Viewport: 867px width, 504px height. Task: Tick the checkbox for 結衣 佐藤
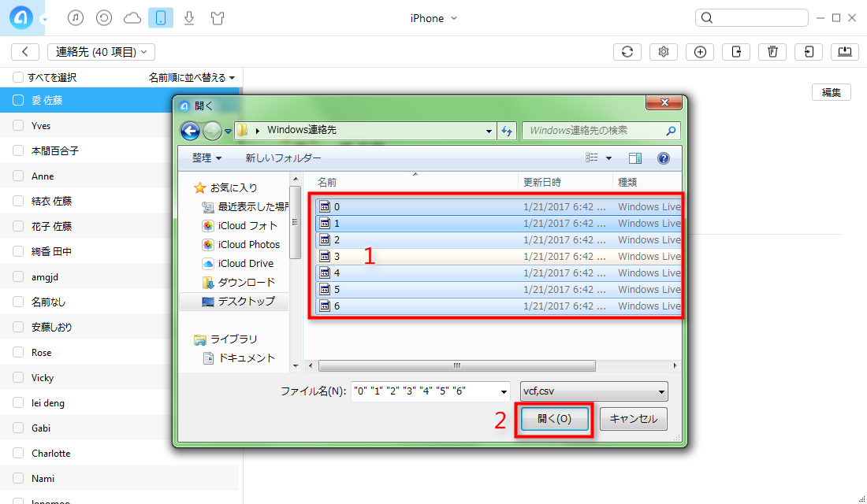click(x=18, y=201)
